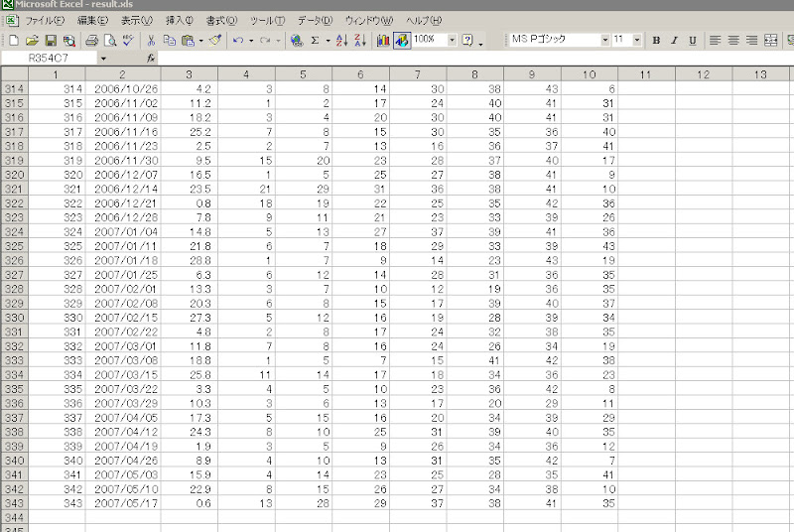794x532 pixels.
Task: Open the zoom percentage dropdown
Action: [x=452, y=40]
